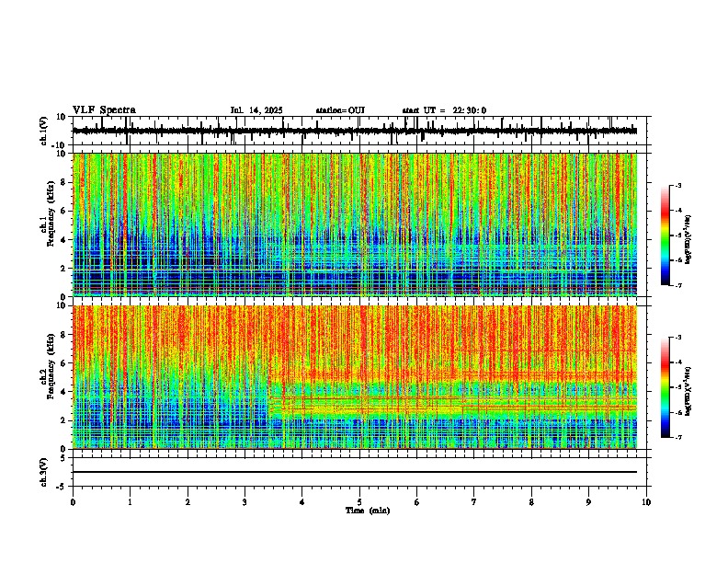Select the "Time (min)" axis label
This screenshot has width=728, height=563.
pyautogui.click(x=368, y=511)
